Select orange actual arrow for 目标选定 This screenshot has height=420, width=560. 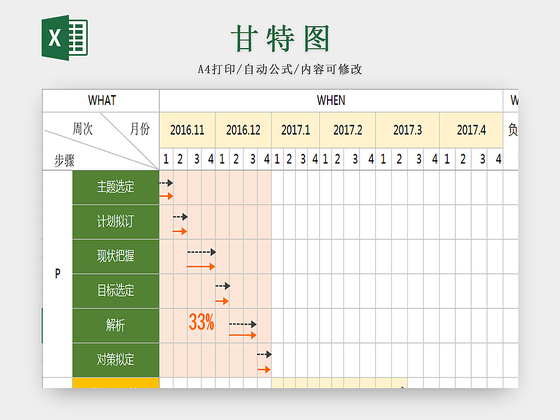click(x=222, y=301)
